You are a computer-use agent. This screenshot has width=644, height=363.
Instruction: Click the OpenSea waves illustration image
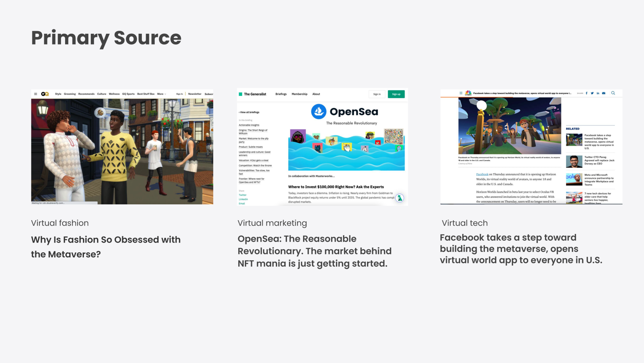coord(346,150)
